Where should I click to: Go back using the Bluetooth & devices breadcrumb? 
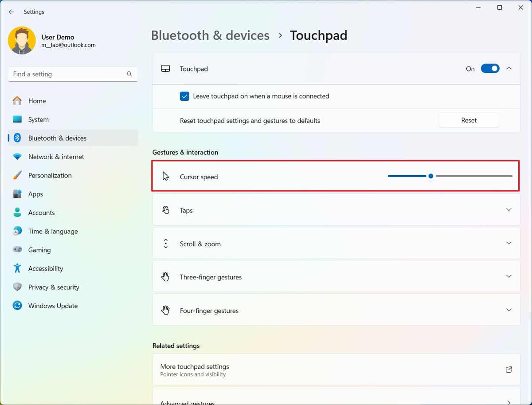coord(210,35)
